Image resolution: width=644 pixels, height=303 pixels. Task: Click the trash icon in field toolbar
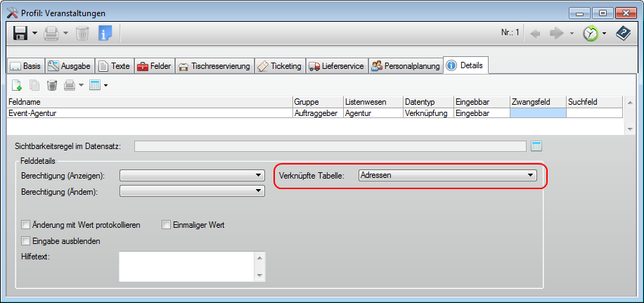coord(51,85)
